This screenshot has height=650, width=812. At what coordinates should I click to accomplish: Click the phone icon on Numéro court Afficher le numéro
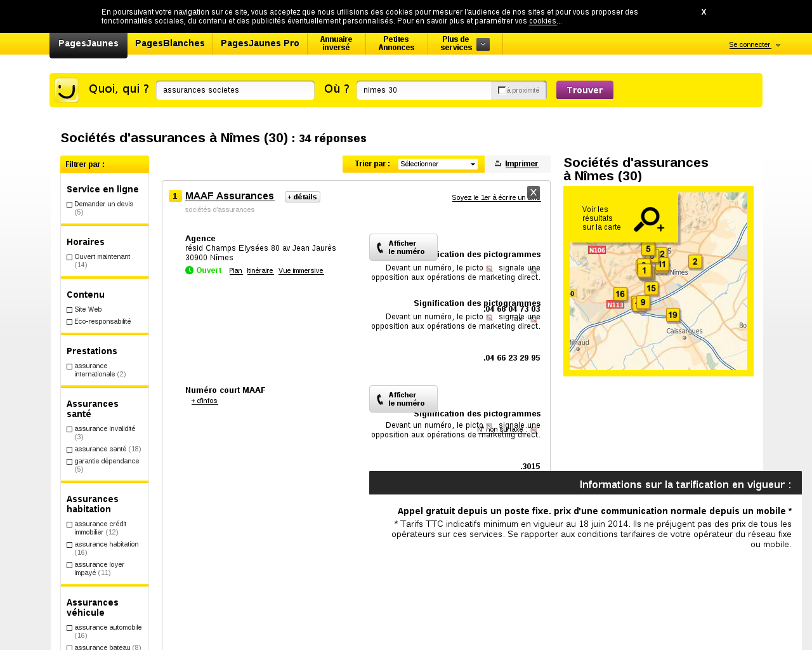pos(380,399)
